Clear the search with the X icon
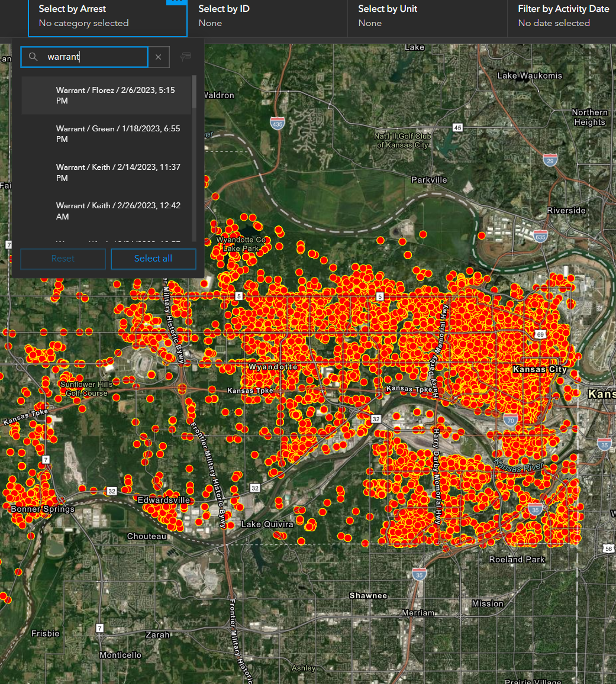Viewport: 616px width, 684px height. coord(158,57)
